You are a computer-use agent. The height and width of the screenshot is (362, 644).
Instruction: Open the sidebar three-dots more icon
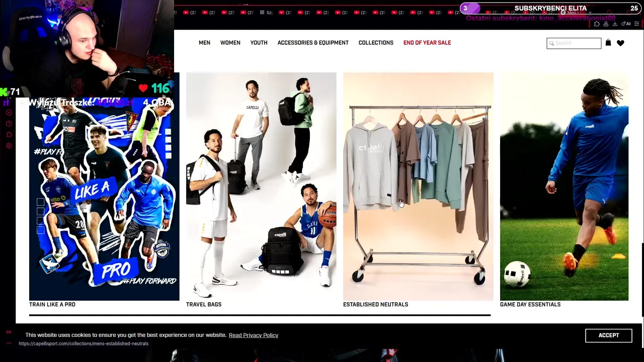tap(9, 343)
